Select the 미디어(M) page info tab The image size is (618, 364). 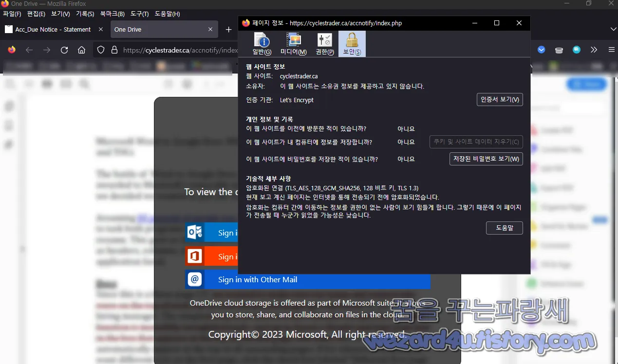click(x=294, y=44)
